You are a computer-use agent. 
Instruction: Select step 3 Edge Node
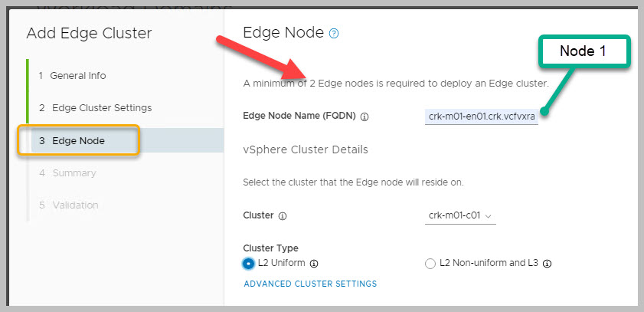tap(78, 141)
